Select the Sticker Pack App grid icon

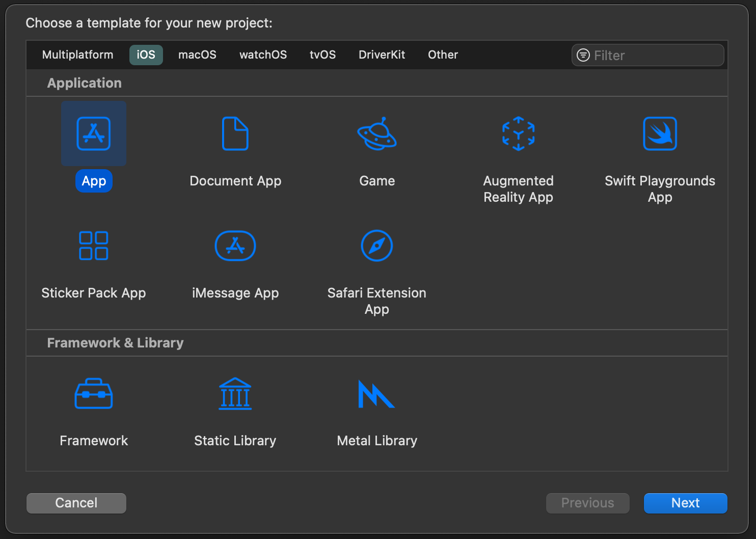94,246
